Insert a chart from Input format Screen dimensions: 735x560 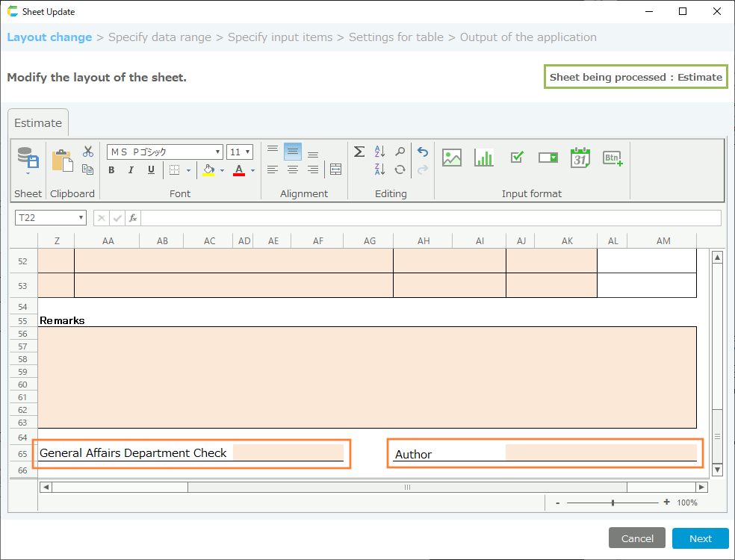click(x=484, y=158)
